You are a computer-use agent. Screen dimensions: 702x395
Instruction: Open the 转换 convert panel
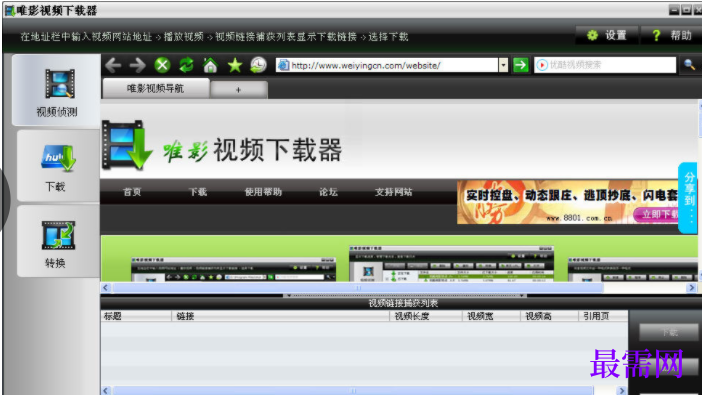57,242
